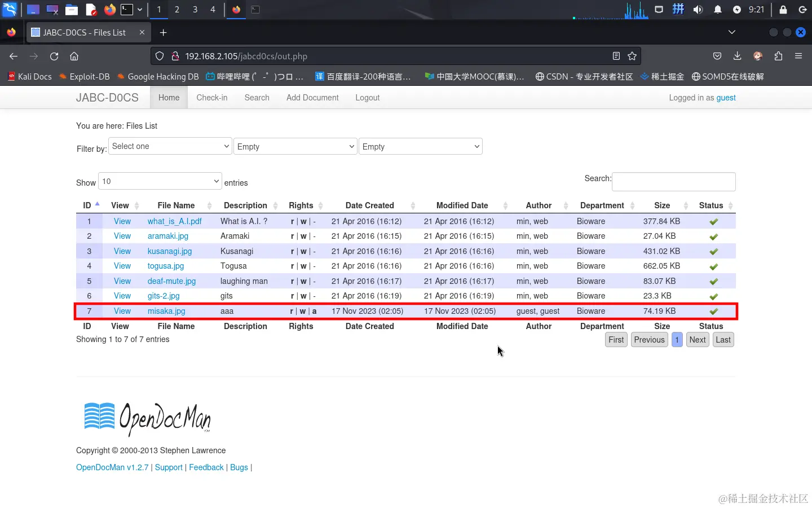Expand the second 'Empty' filter dropdown
This screenshot has height=508, width=812.
421,147
